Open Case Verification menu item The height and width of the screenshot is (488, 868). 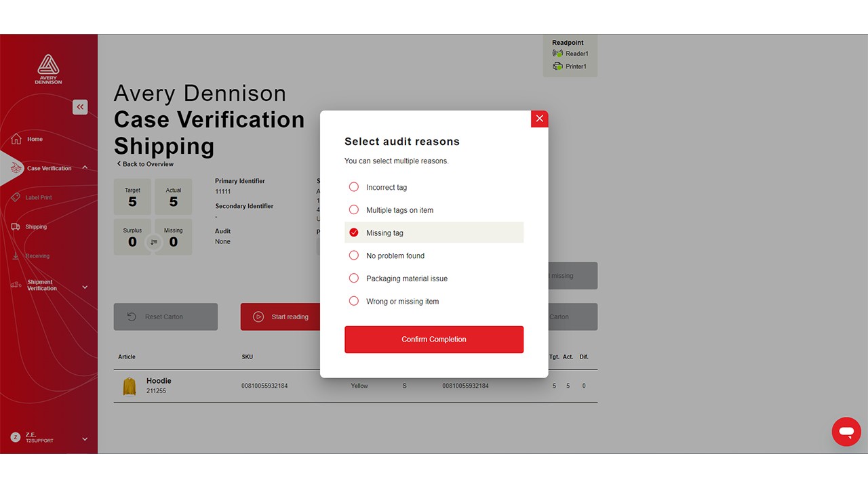(x=49, y=168)
